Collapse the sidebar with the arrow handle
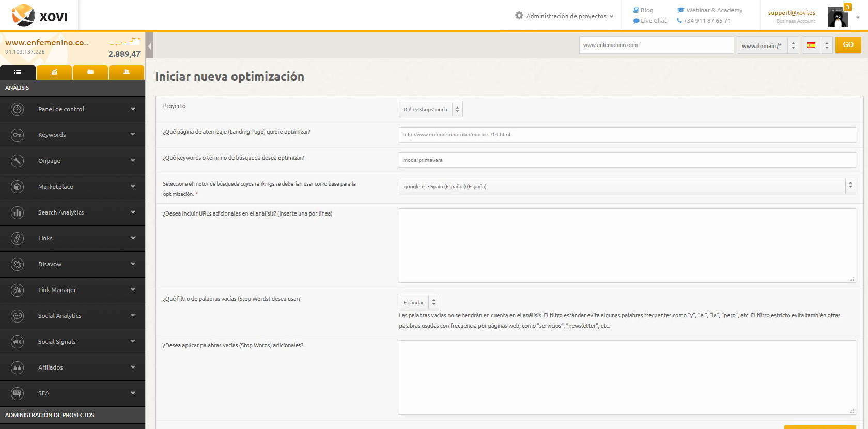 (x=149, y=46)
